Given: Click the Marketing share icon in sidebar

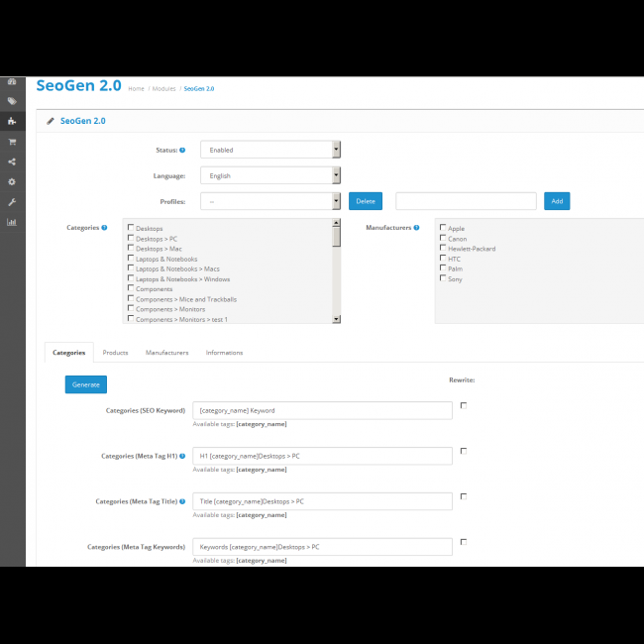Looking at the screenshot, I should tap(12, 161).
